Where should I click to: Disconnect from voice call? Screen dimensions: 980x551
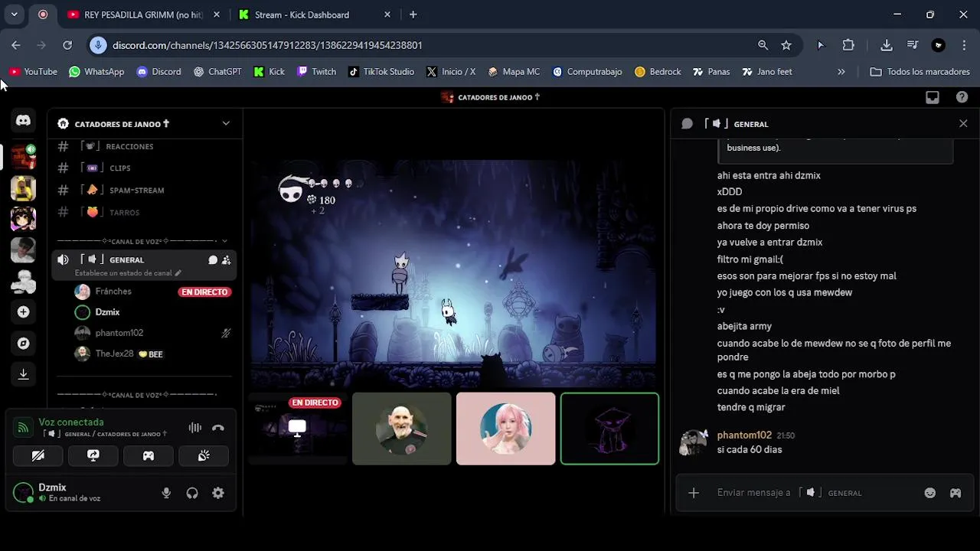218,428
